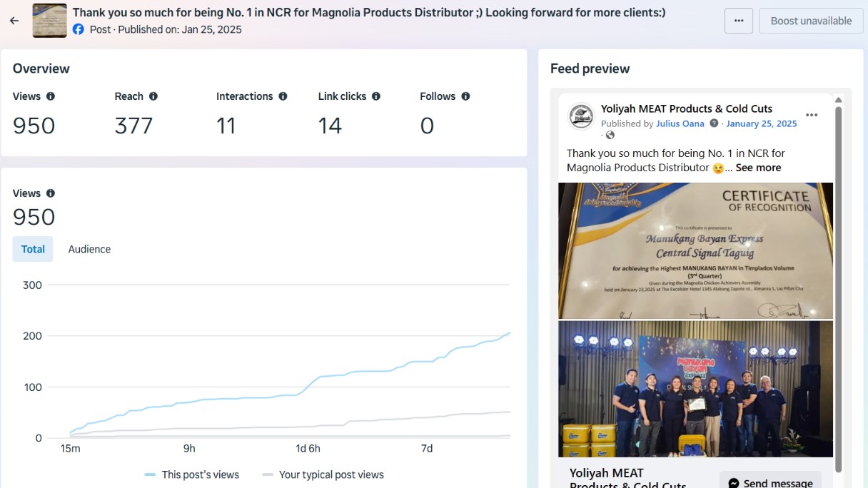The height and width of the screenshot is (488, 868).
Task: Click the globe public audience icon
Action: pos(610,135)
